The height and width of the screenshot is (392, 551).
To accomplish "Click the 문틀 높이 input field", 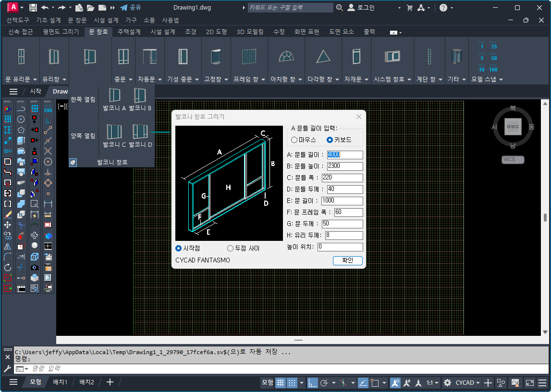I will [344, 166].
